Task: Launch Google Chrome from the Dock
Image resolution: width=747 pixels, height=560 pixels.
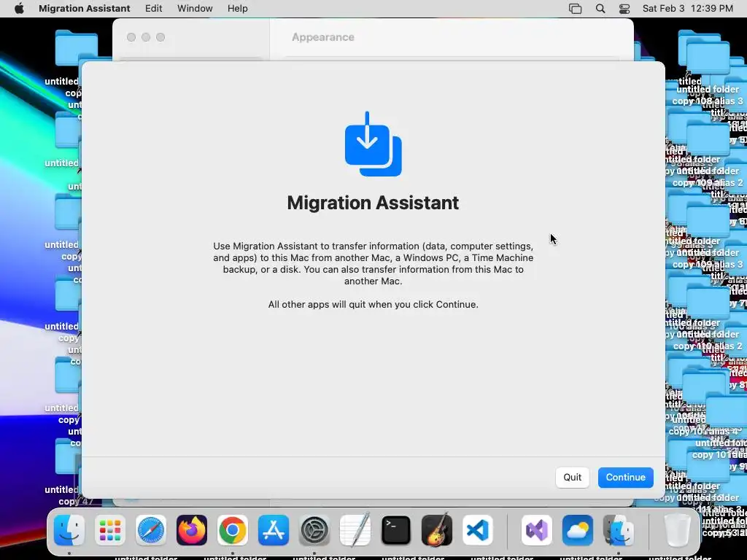Action: coord(233,529)
